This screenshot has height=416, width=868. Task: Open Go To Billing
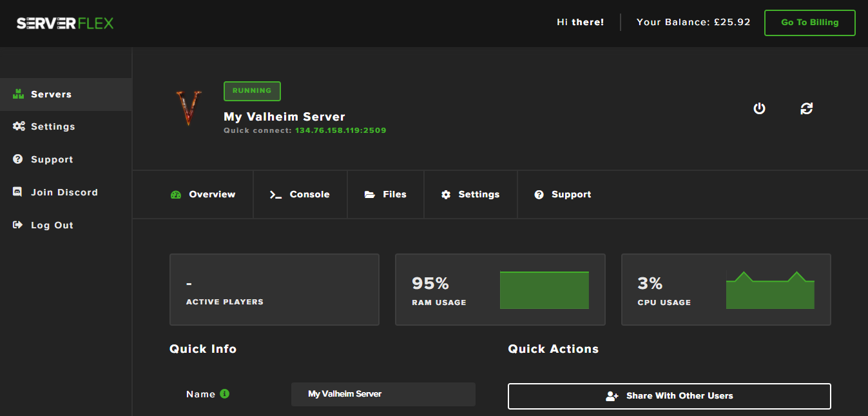tap(810, 23)
